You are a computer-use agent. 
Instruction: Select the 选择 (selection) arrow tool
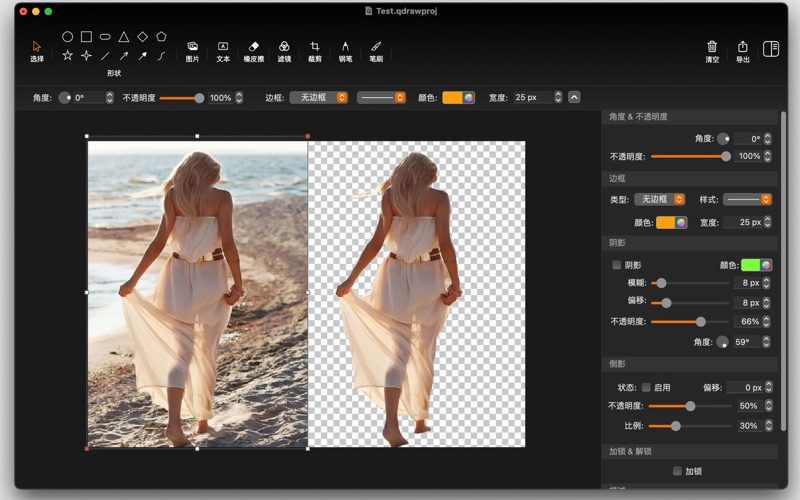[37, 47]
